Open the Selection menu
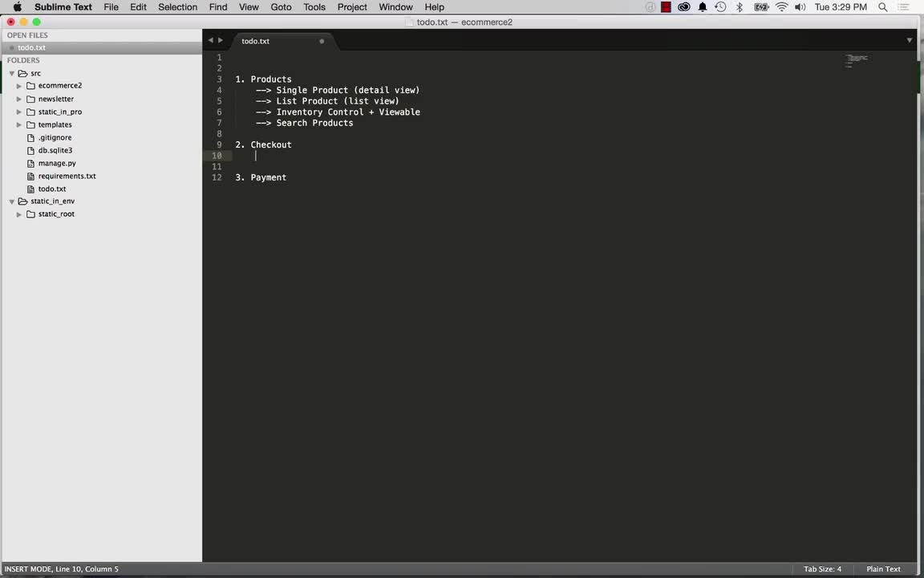This screenshot has height=578, width=924. [x=177, y=7]
